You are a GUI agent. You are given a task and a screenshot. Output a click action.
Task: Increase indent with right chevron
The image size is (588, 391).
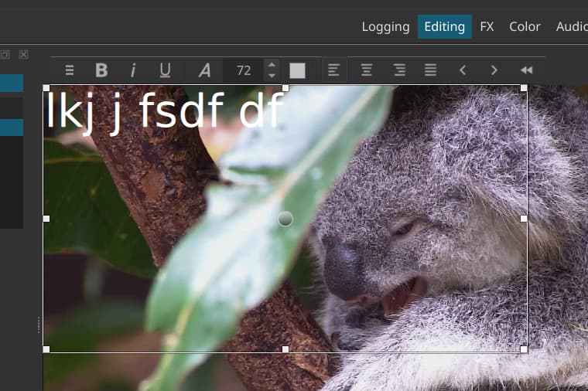pos(494,70)
